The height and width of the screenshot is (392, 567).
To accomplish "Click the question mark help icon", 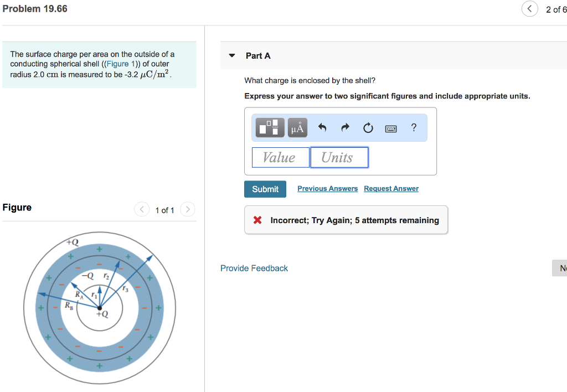I will click(414, 127).
